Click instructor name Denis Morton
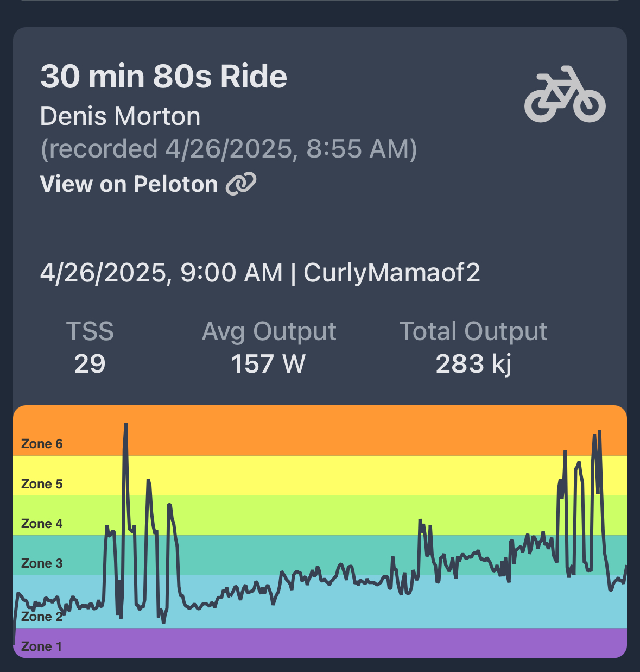Image resolution: width=640 pixels, height=672 pixels. (x=120, y=116)
